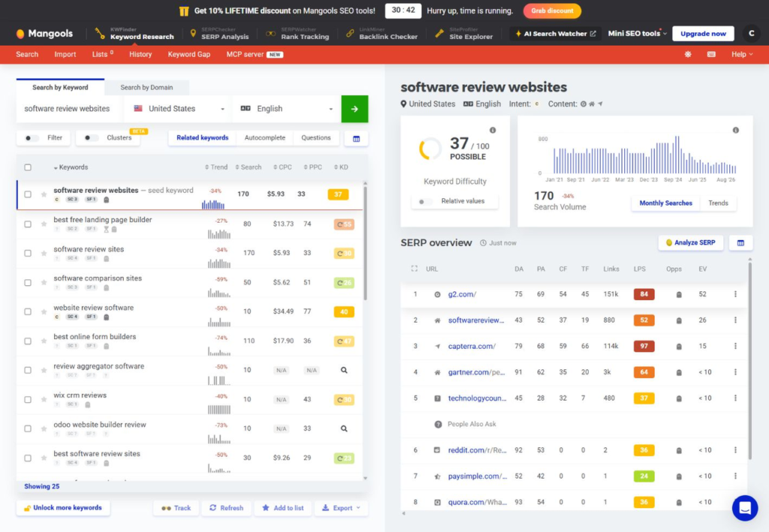Click the lock icon on the seed keyword row
Viewport: 769px width, 532px height.
point(107,200)
